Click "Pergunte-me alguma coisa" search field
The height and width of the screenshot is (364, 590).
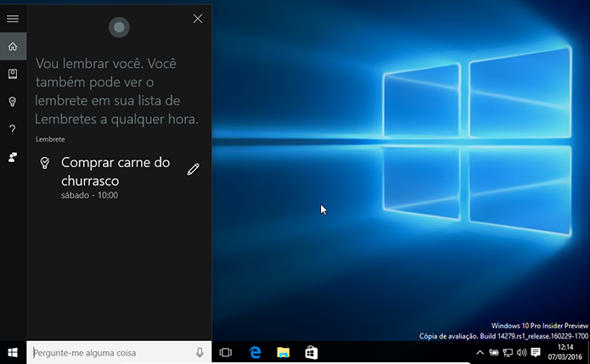click(113, 352)
